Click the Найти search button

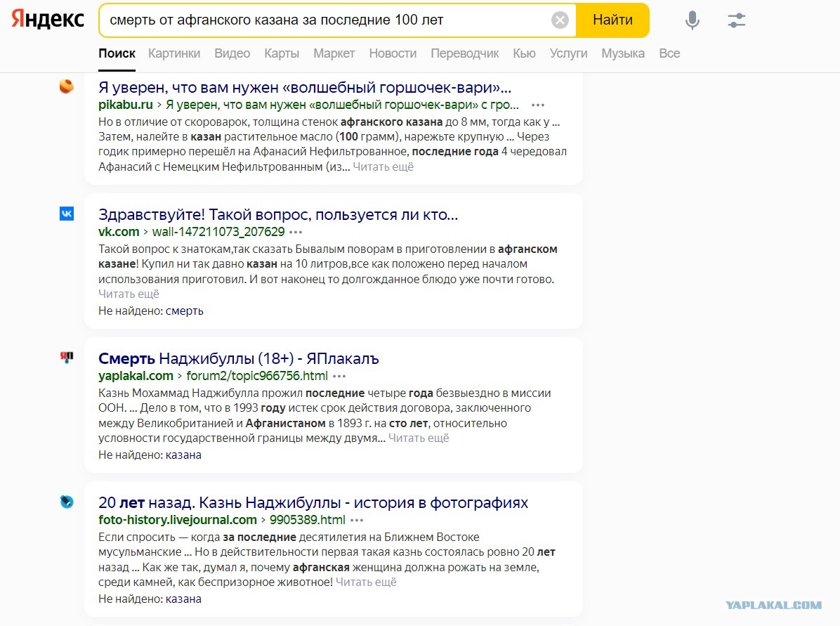(612, 20)
